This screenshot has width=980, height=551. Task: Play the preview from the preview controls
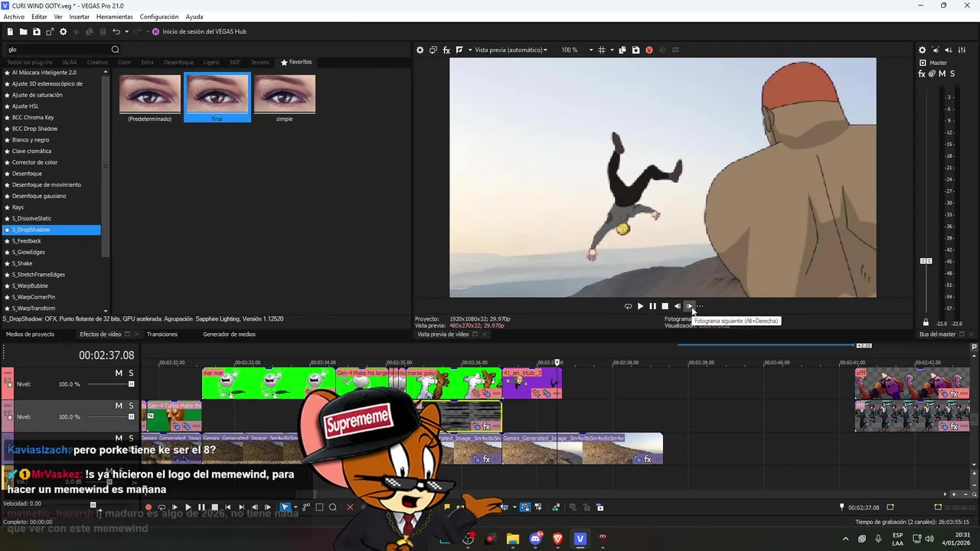tap(640, 306)
